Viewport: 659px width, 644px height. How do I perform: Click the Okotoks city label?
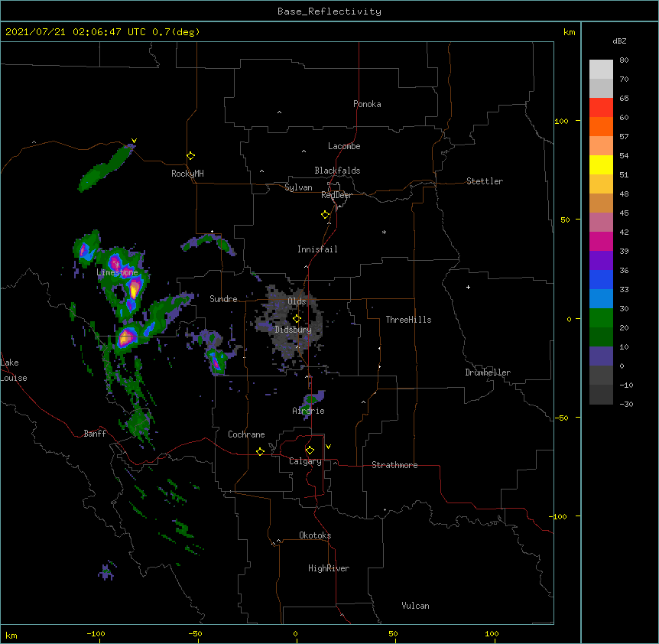[315, 535]
